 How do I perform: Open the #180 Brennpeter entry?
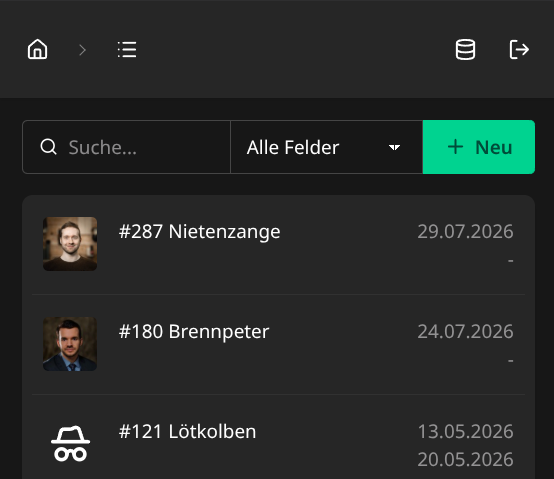click(x=278, y=344)
